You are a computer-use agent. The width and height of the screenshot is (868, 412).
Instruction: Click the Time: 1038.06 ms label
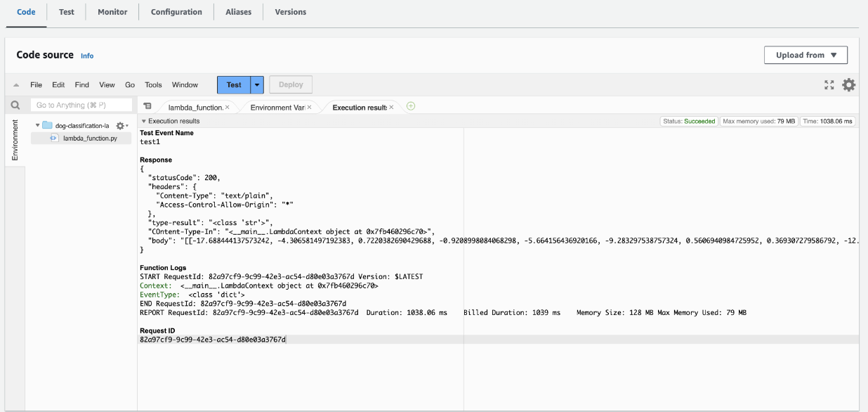pyautogui.click(x=827, y=121)
